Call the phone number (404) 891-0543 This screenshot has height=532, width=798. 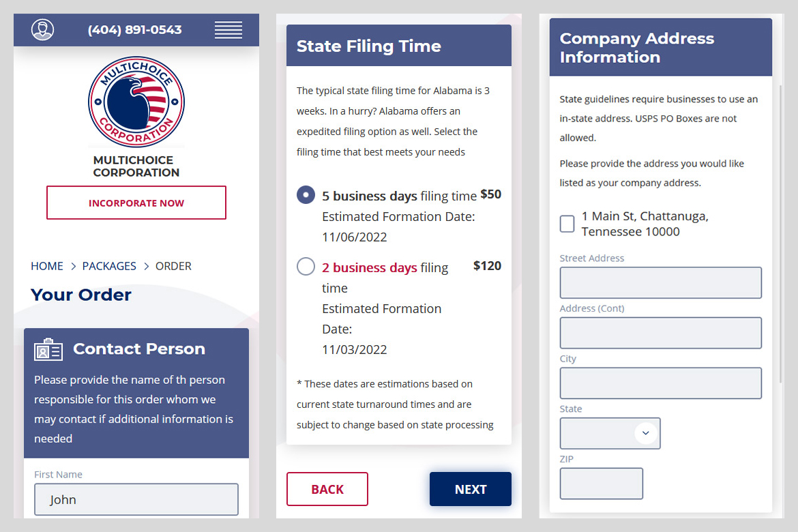(135, 29)
